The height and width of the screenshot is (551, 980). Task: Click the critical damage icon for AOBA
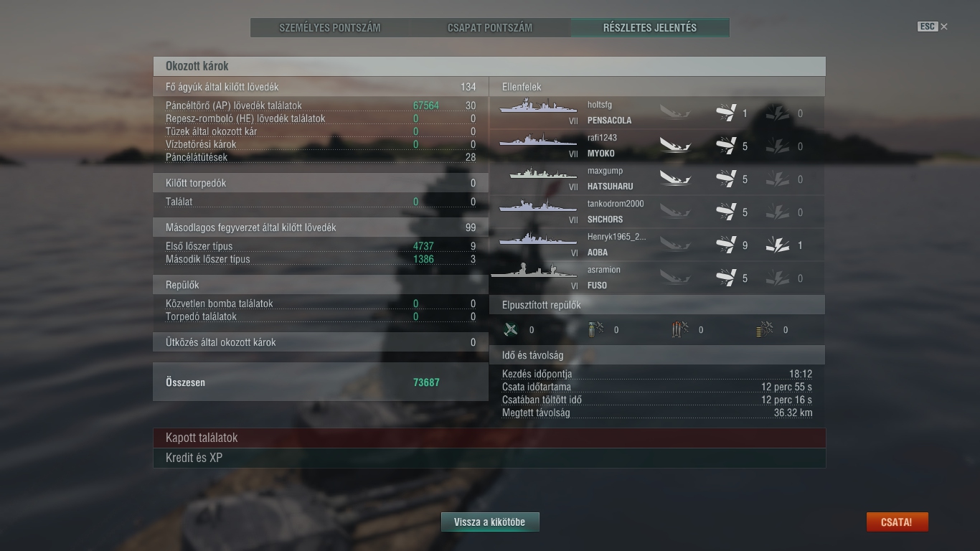pyautogui.click(x=778, y=245)
